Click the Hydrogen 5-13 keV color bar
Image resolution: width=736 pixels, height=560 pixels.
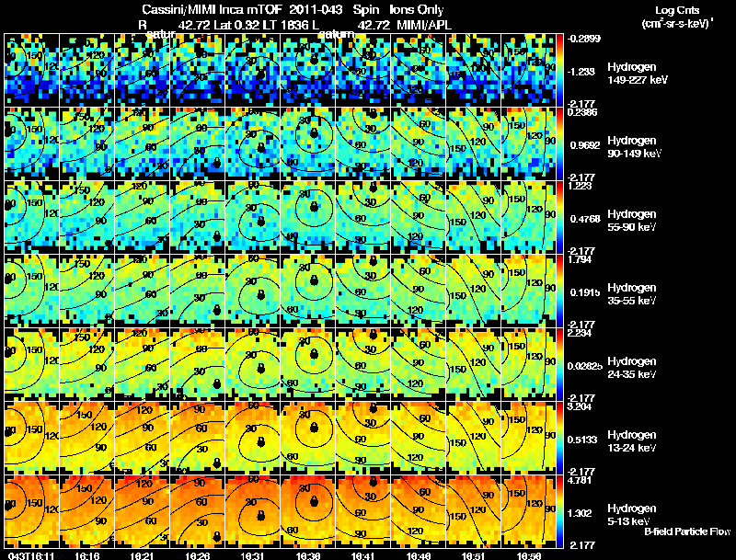click(559, 511)
